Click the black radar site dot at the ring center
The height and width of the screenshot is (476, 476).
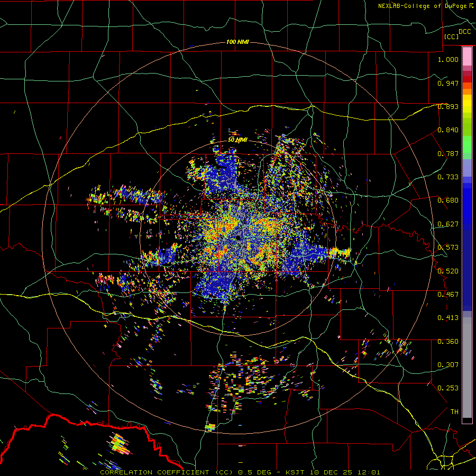point(239,237)
